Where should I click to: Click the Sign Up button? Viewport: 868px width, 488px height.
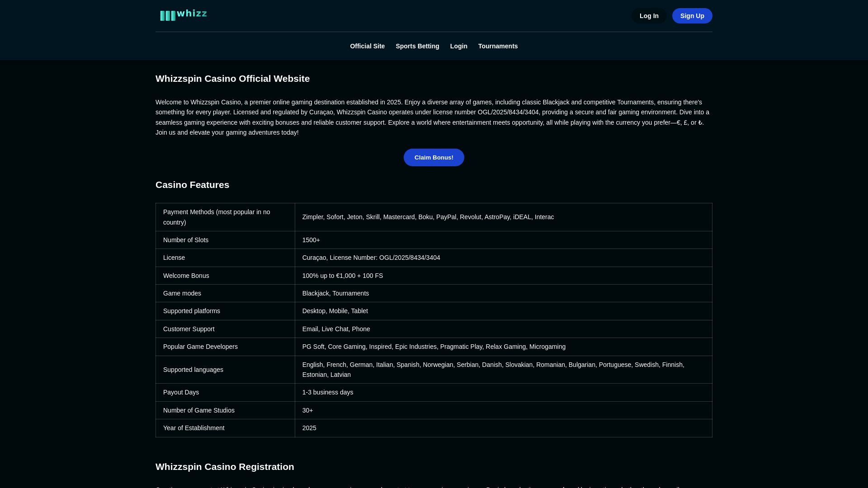692,16
